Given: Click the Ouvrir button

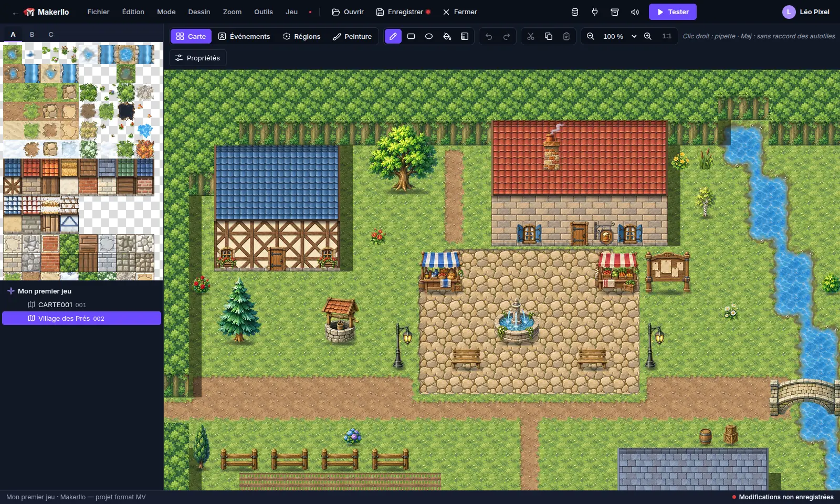Looking at the screenshot, I should coord(348,12).
